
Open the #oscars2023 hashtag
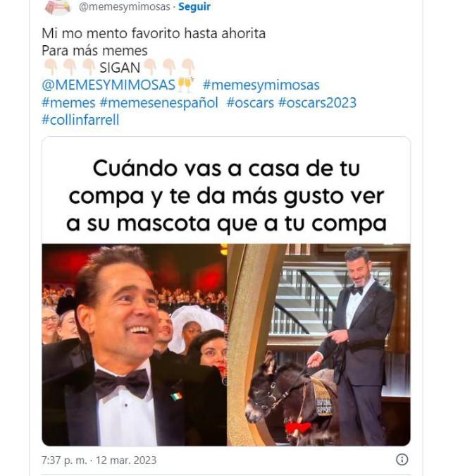click(x=317, y=103)
